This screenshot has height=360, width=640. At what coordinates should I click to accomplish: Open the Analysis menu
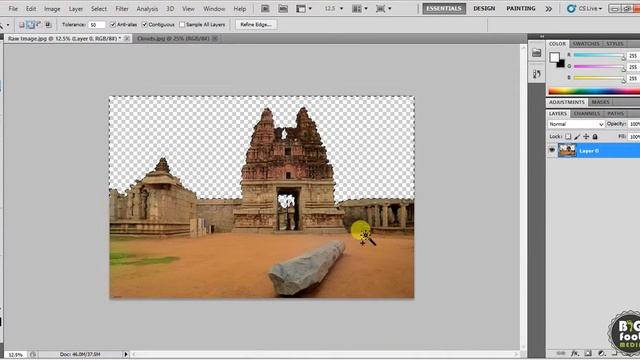click(x=147, y=9)
